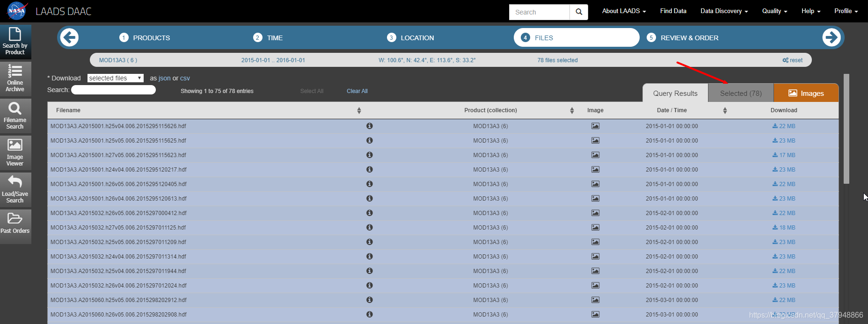The width and height of the screenshot is (868, 324).
Task: Click the 2015-01-01 .. 2016-01-01 date summary
Action: point(273,60)
